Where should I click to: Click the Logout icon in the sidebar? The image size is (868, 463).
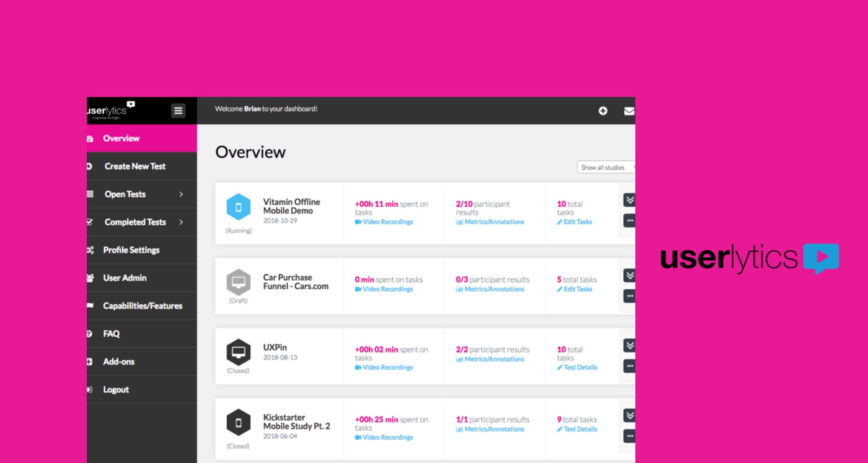point(89,389)
